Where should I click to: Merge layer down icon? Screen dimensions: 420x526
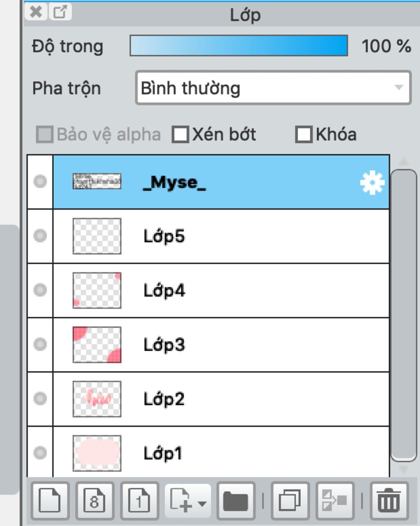coord(335,501)
